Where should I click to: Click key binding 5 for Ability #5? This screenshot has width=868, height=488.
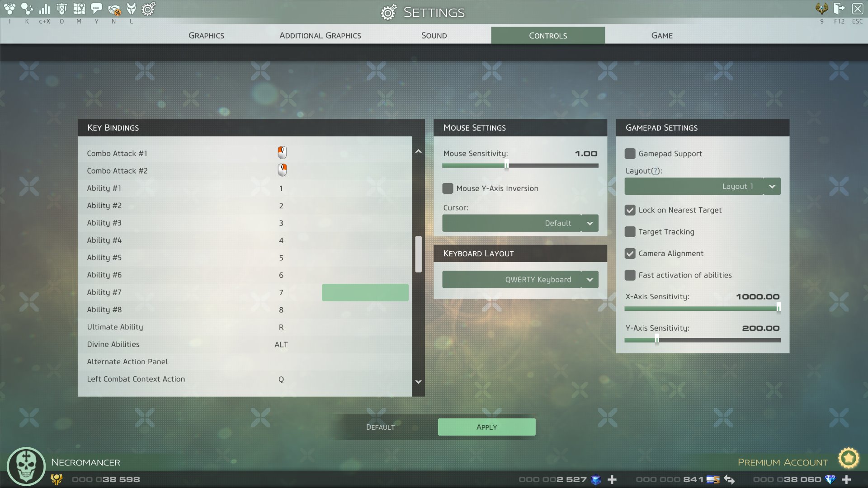coord(281,258)
